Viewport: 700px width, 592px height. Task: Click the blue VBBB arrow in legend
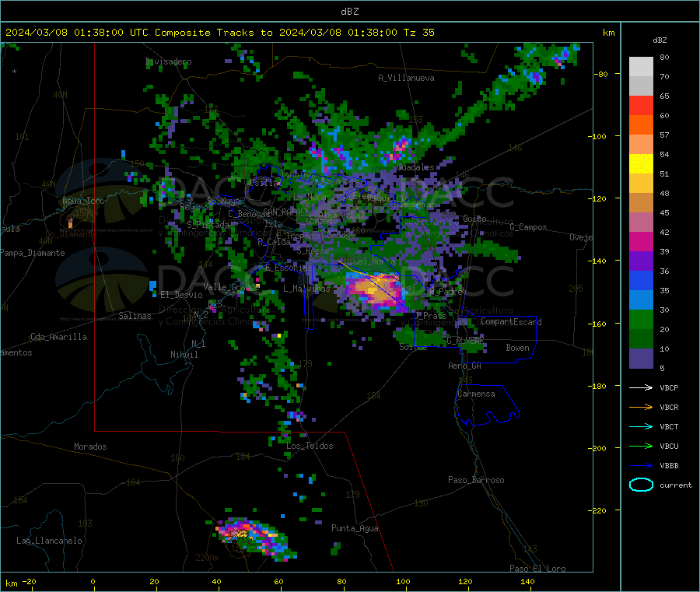tap(641, 465)
